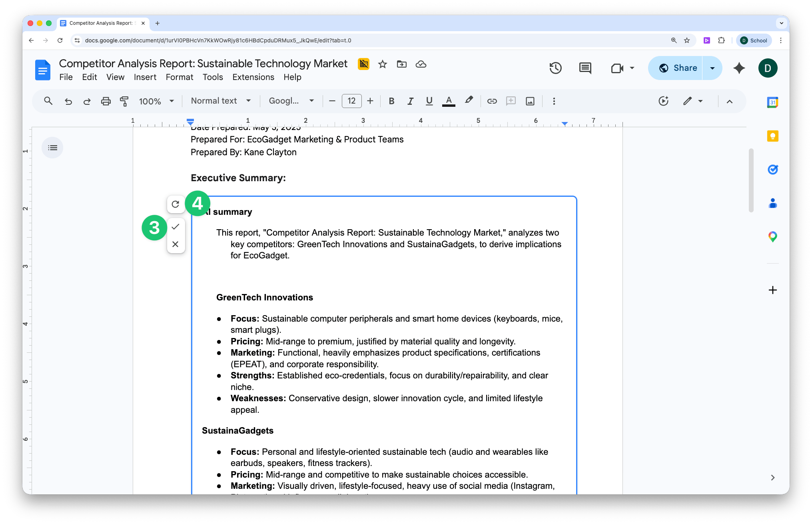Toggle italic formatting
Viewport: 812px width, 524px height.
(x=410, y=101)
